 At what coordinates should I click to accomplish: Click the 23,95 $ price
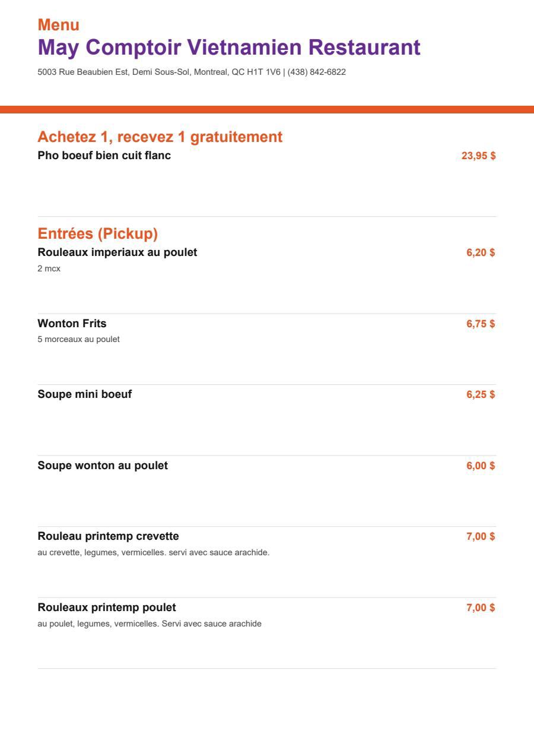pyautogui.click(x=479, y=156)
